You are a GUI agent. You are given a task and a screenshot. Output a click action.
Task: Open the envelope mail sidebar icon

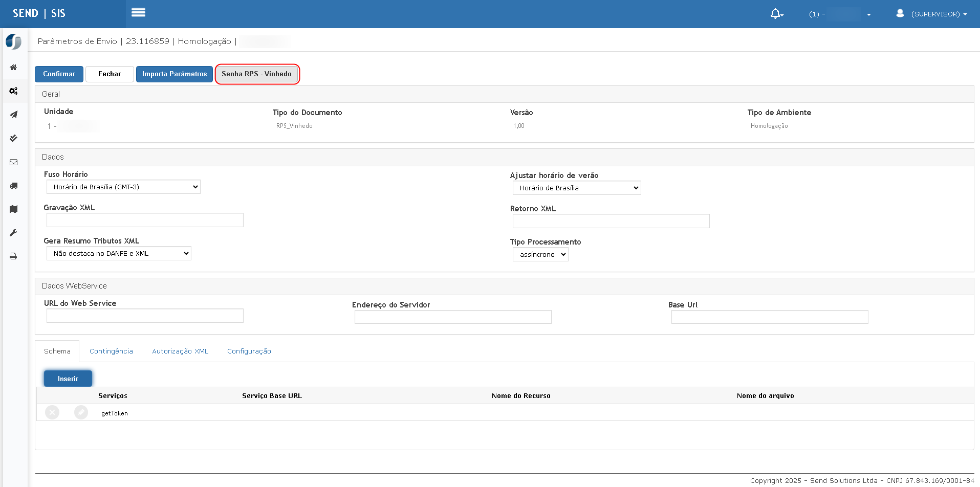[x=14, y=162]
